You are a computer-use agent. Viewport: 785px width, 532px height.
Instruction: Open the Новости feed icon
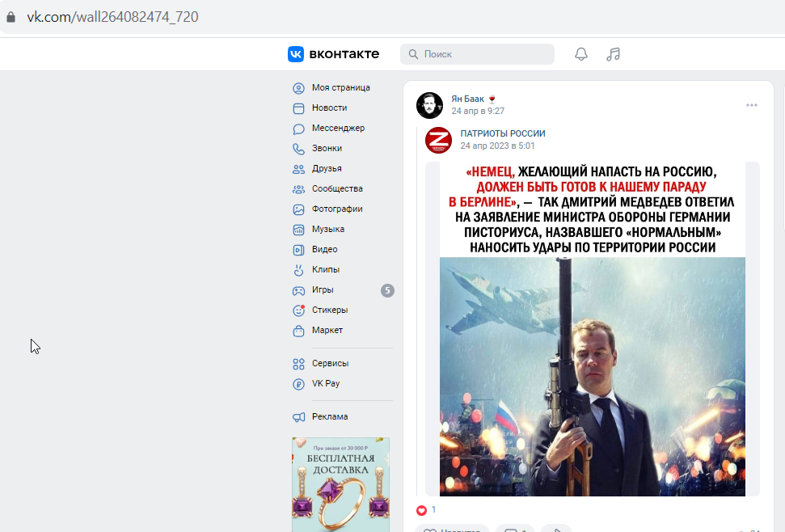coord(298,108)
